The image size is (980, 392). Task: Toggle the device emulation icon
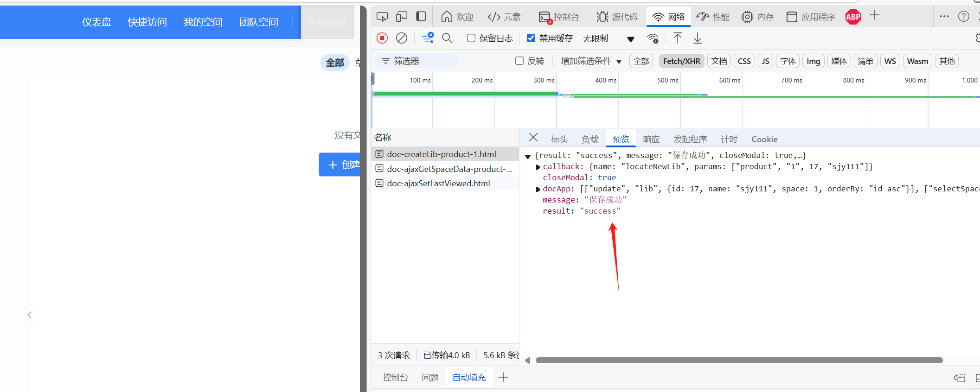click(402, 17)
